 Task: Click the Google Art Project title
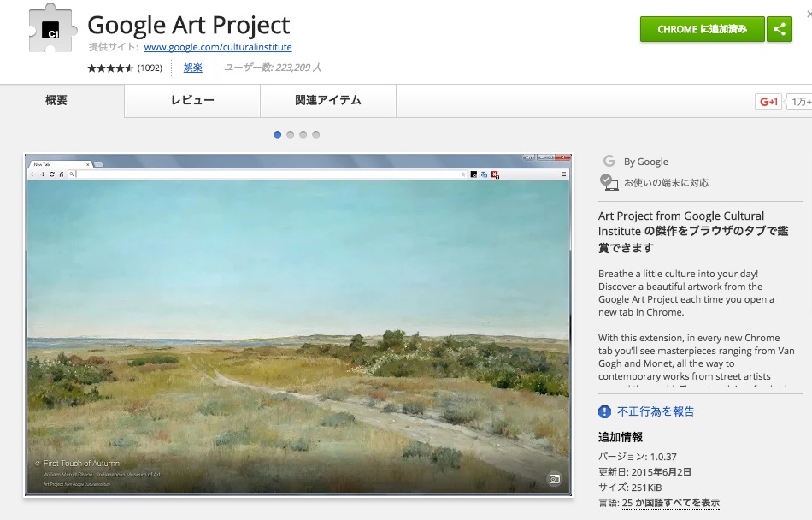tap(189, 25)
